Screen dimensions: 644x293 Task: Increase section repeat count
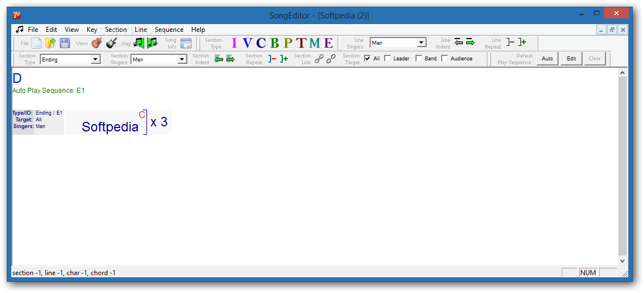click(284, 59)
